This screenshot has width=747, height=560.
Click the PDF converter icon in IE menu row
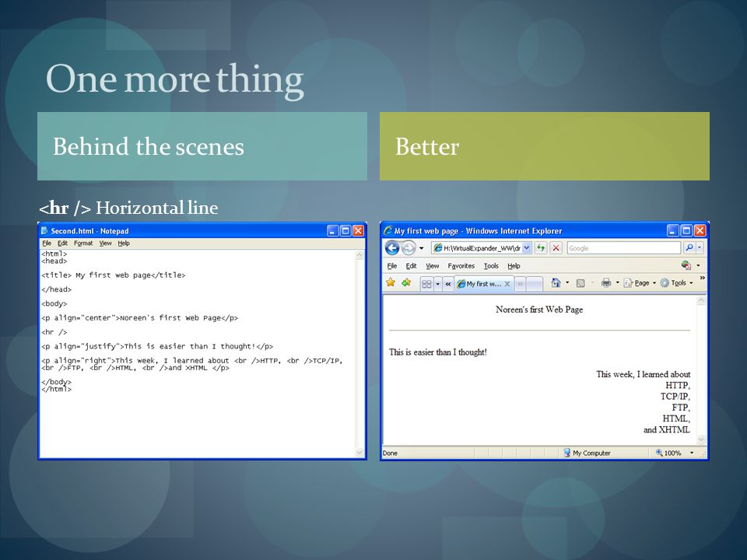[x=686, y=265]
